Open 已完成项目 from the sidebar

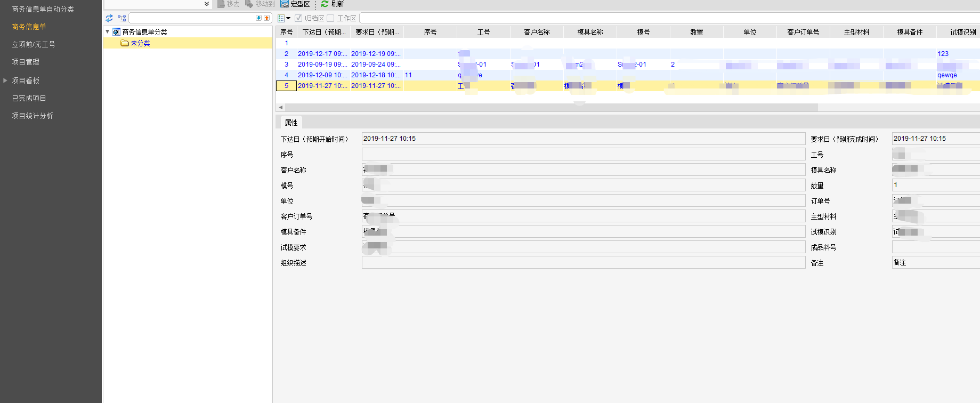click(29, 98)
